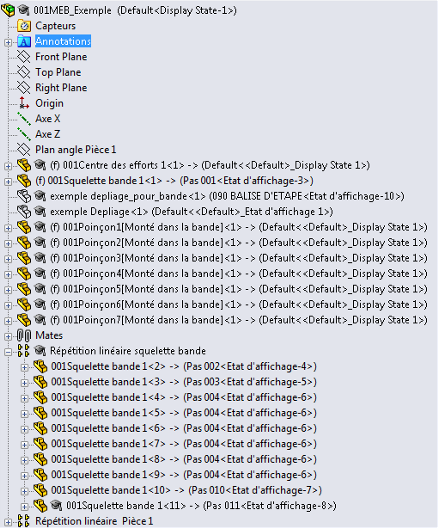Expand the Mates folder
438x528 pixels.
(x=8, y=337)
